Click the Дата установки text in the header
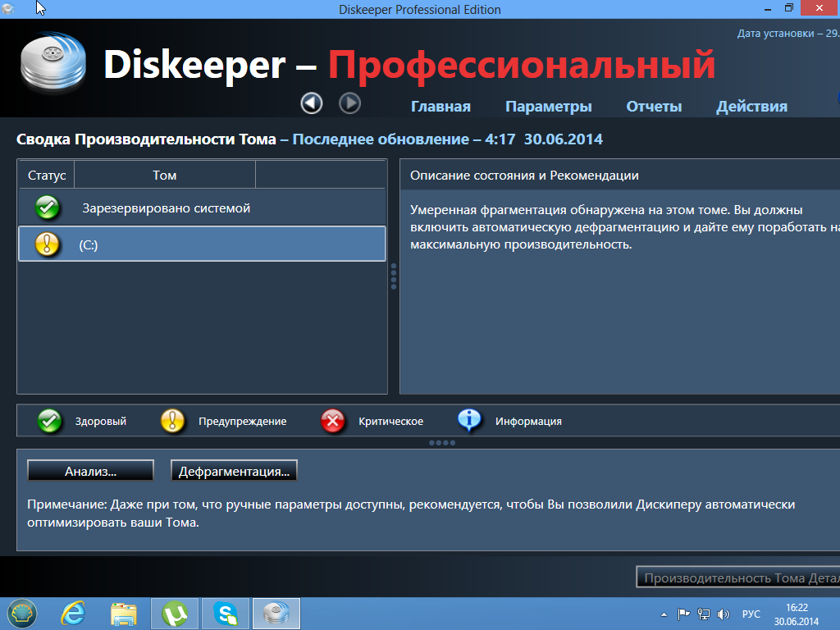 [788, 33]
